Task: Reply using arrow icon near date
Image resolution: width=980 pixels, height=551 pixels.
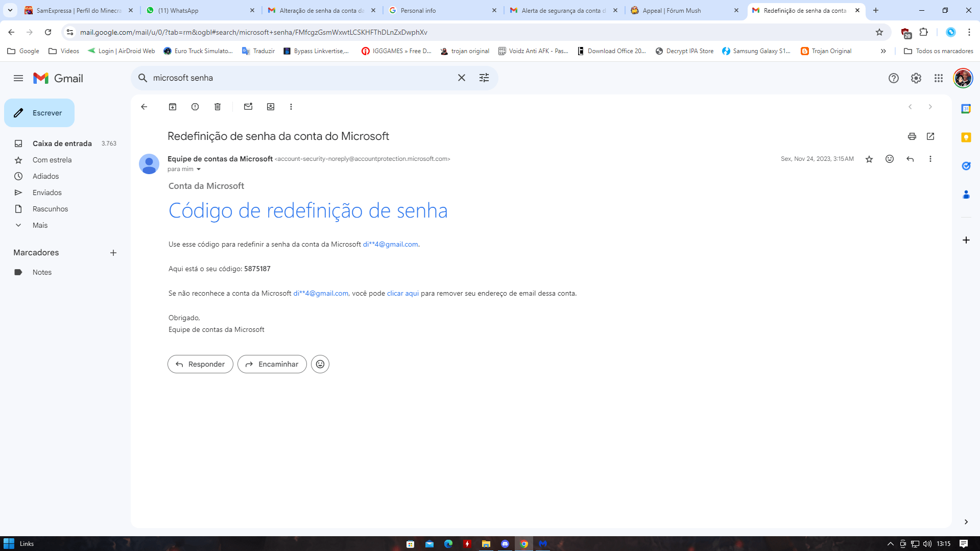Action: pos(910,159)
